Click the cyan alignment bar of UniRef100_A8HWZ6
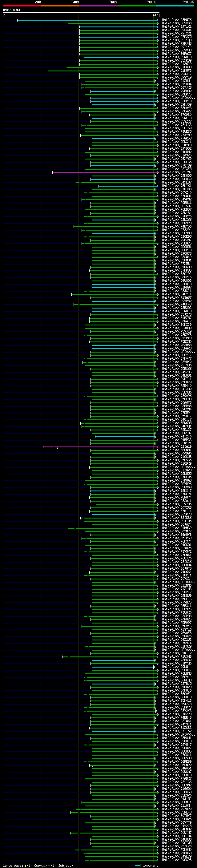Viewport: 197px width, 868px height. (87, 20)
